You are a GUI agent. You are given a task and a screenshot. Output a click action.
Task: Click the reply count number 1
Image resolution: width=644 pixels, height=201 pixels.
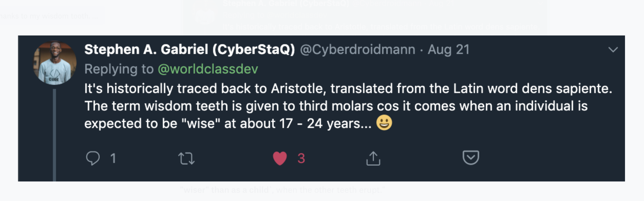[113, 158]
